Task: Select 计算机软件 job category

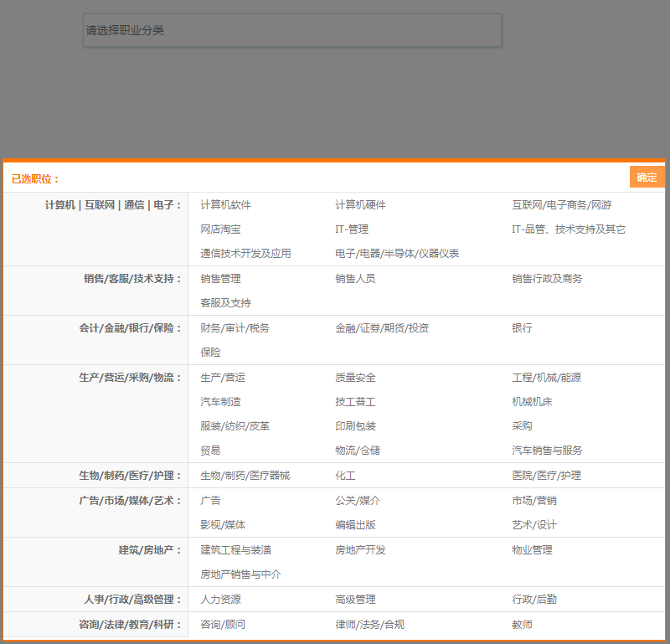Action: click(x=225, y=205)
